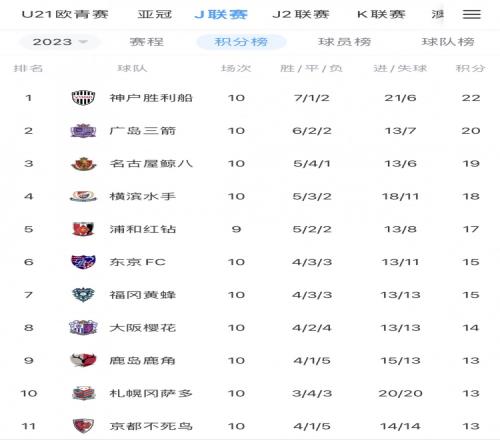Image resolution: width=500 pixels, height=440 pixels.
Task: Tap the 大阪樱花 team crest
Action: click(83, 327)
